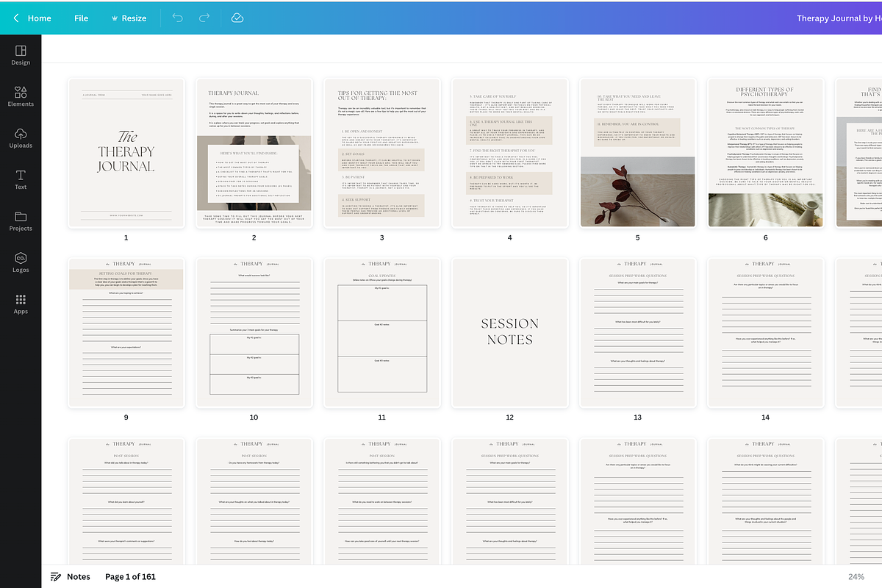The width and height of the screenshot is (882, 588).
Task: Open the Notes panel at bottom
Action: tap(71, 577)
